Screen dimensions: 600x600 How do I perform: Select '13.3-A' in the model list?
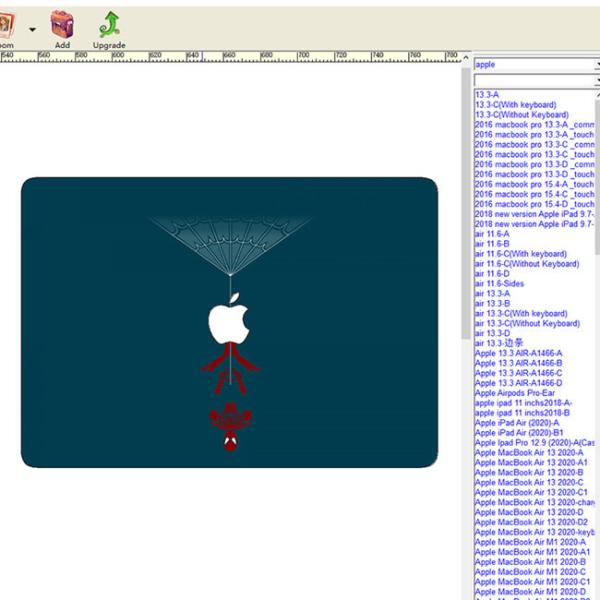[x=487, y=95]
